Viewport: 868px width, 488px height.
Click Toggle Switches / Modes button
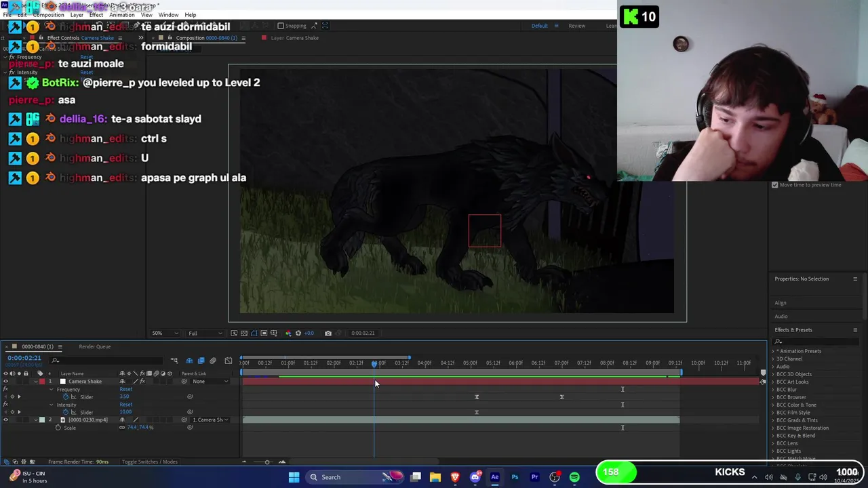click(x=150, y=462)
